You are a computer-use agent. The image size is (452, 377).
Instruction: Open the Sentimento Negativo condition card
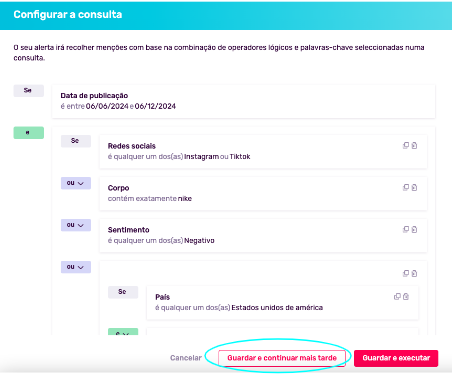point(263,235)
